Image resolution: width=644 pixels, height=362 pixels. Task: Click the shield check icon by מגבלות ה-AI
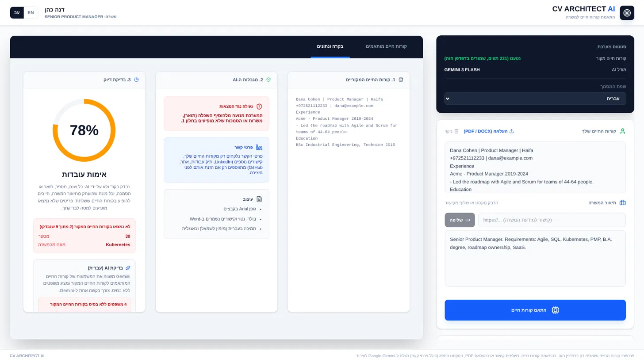tap(268, 80)
